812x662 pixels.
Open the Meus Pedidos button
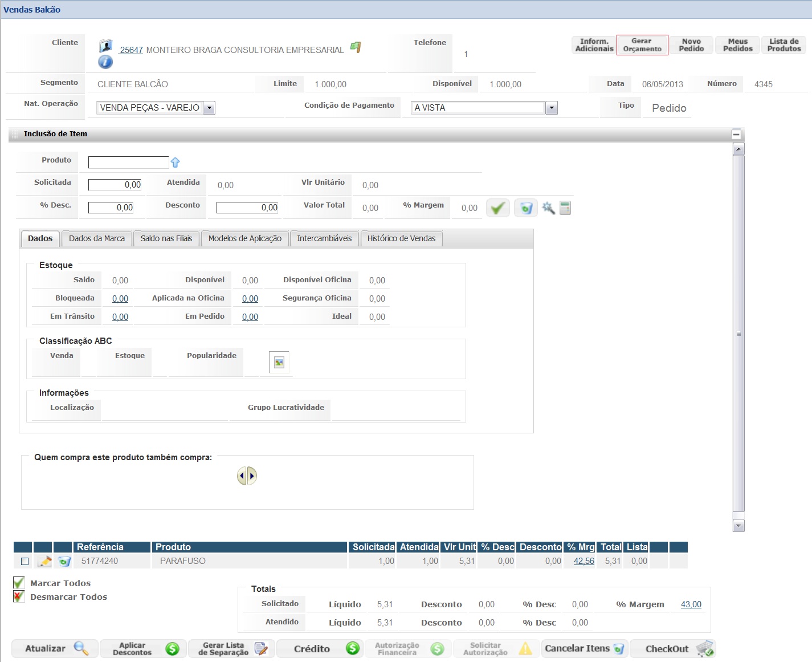coord(738,45)
